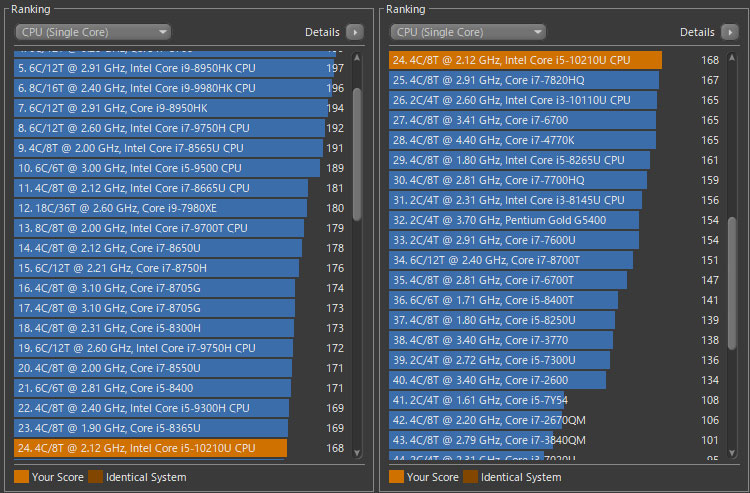Click the orange Your Score swatch in left panel

pos(21,477)
